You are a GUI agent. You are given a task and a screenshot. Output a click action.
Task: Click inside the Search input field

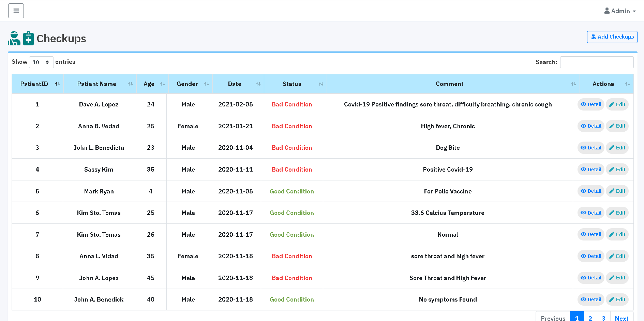click(597, 62)
